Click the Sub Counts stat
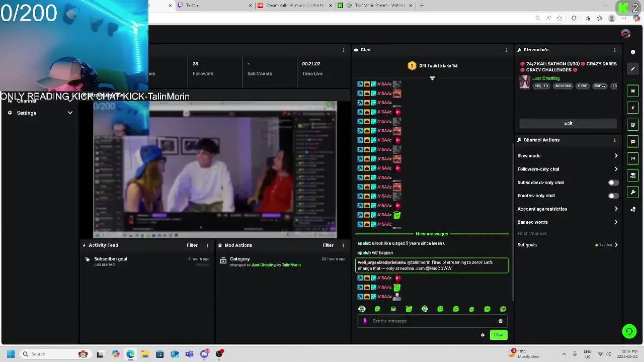The width and height of the screenshot is (644, 362). [260, 68]
